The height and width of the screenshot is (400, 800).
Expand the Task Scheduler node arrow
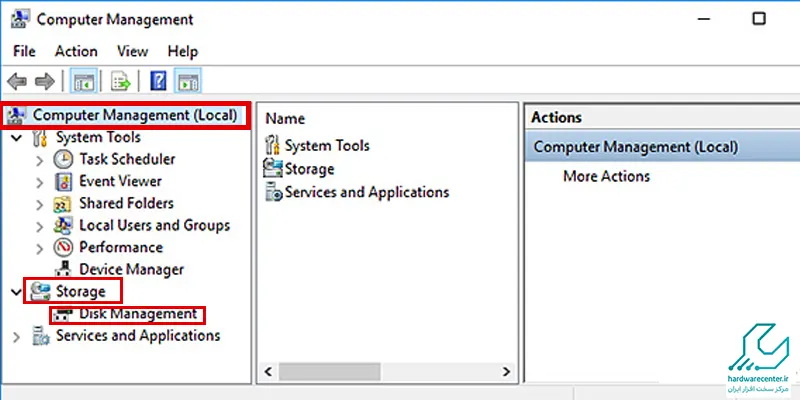tap(40, 160)
